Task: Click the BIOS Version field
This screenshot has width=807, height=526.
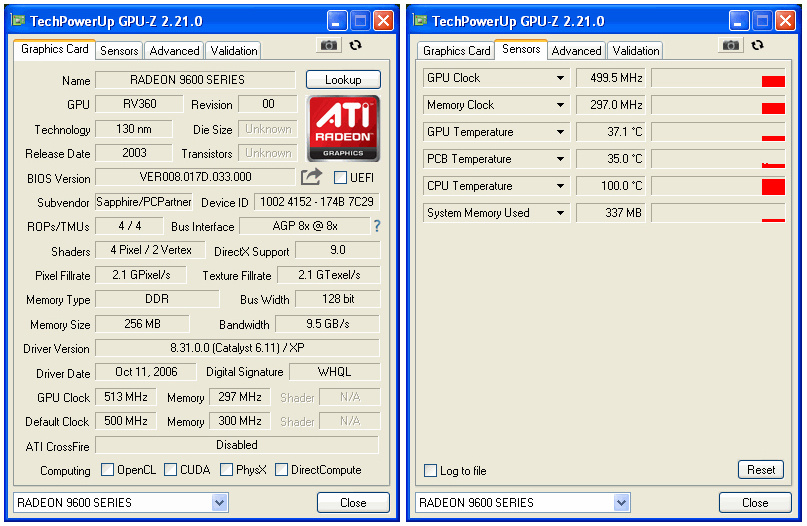Action: click(x=195, y=177)
